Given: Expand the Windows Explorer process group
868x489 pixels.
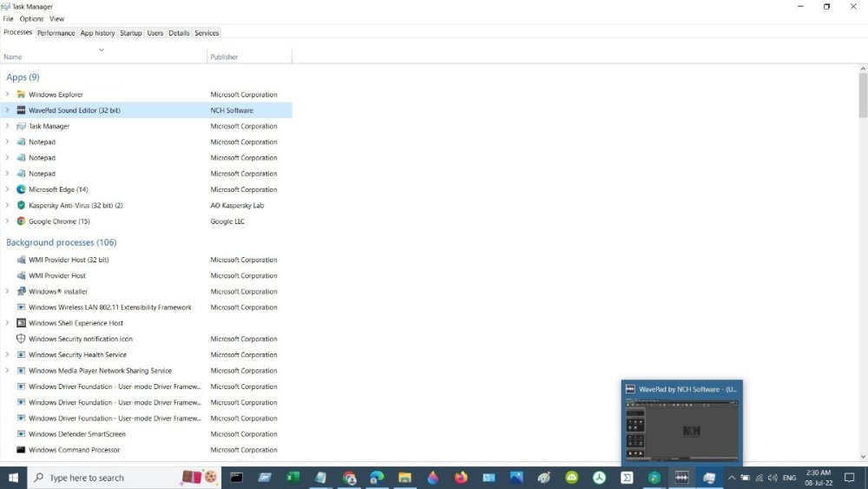Looking at the screenshot, I should point(7,94).
